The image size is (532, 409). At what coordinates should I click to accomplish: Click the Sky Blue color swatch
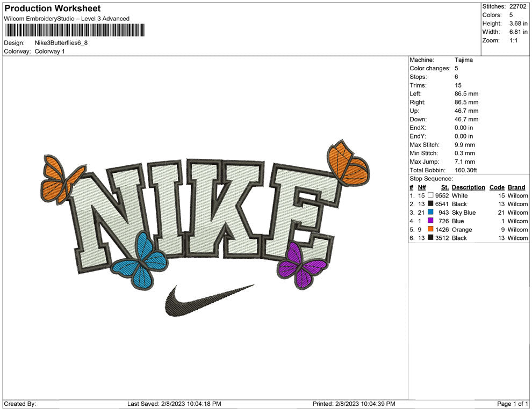(x=430, y=212)
